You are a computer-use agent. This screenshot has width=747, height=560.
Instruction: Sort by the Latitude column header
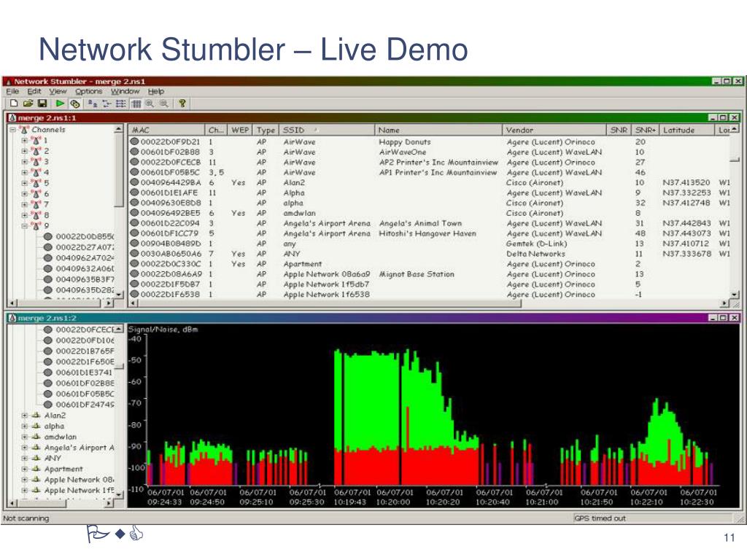[687, 130]
